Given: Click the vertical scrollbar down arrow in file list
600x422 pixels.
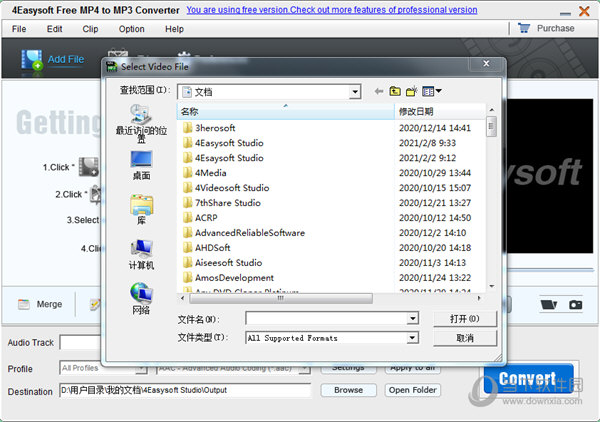Looking at the screenshot, I should [492, 287].
